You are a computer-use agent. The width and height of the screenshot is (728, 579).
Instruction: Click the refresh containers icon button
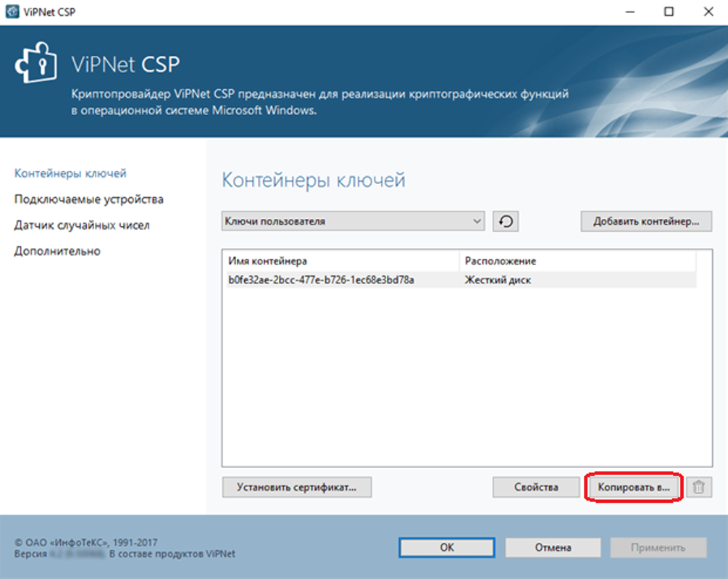point(506,222)
